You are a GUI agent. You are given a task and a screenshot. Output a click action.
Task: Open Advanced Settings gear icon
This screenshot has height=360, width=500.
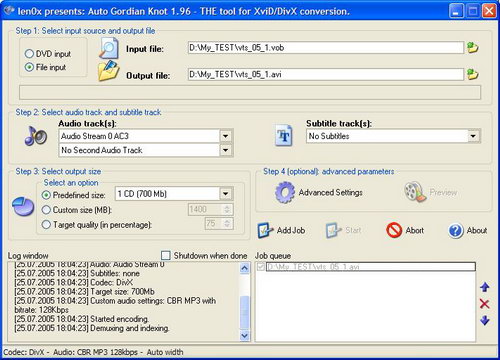pos(285,192)
